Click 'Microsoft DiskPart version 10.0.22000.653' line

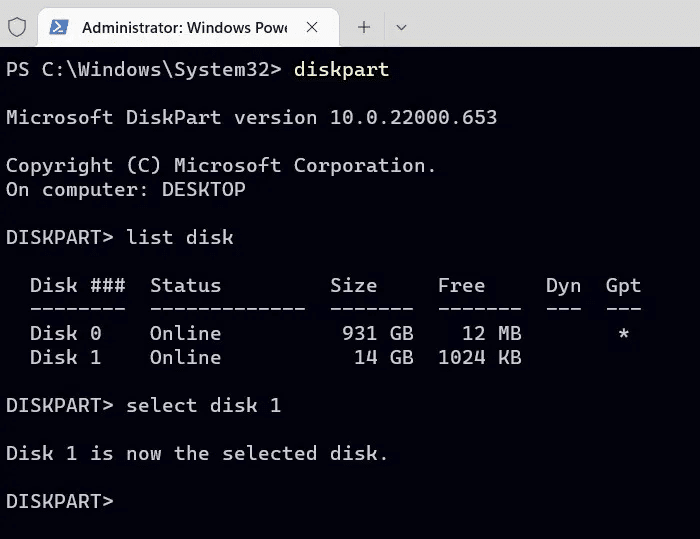point(251,117)
